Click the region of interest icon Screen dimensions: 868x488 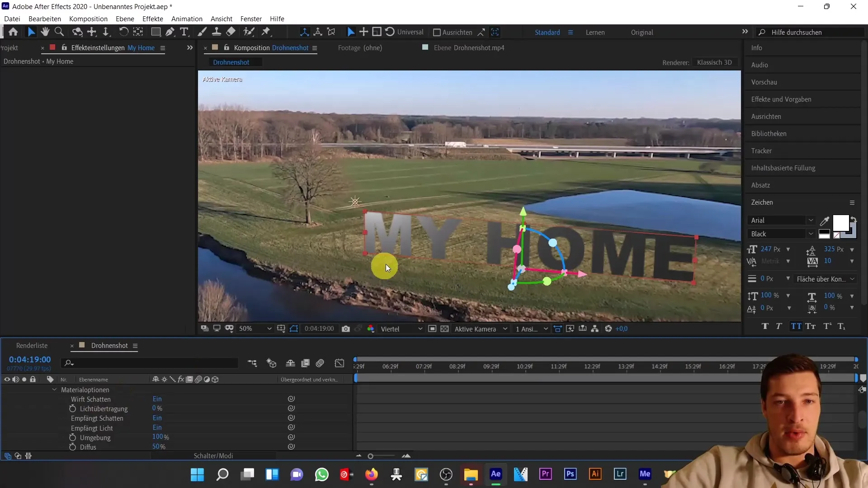[x=432, y=329]
